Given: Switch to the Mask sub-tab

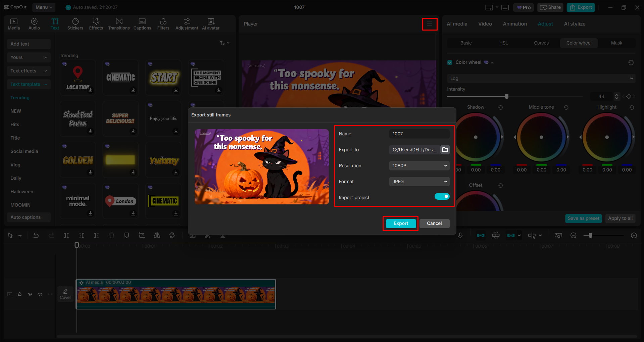Looking at the screenshot, I should click(616, 43).
